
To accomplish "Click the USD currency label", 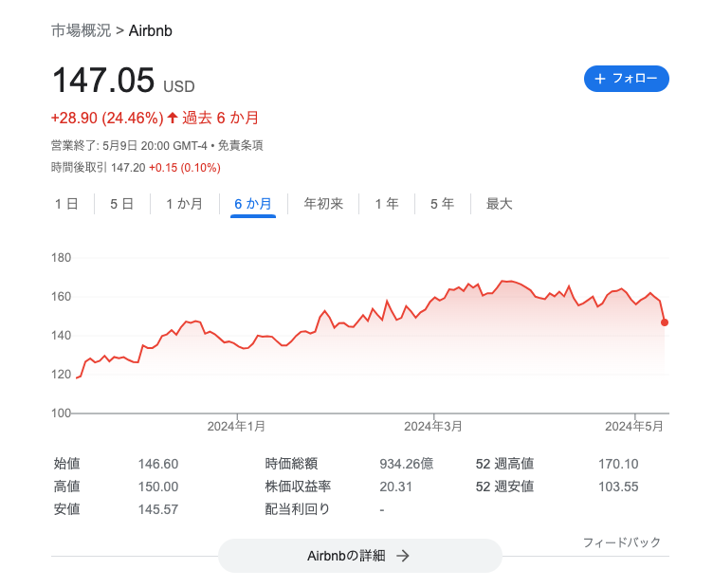I will [x=178, y=86].
